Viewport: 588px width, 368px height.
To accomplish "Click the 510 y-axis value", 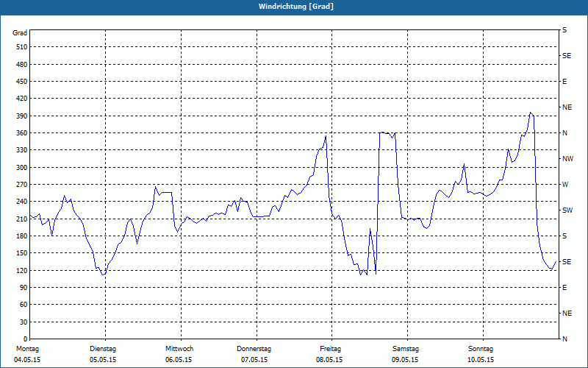I will (x=22, y=47).
